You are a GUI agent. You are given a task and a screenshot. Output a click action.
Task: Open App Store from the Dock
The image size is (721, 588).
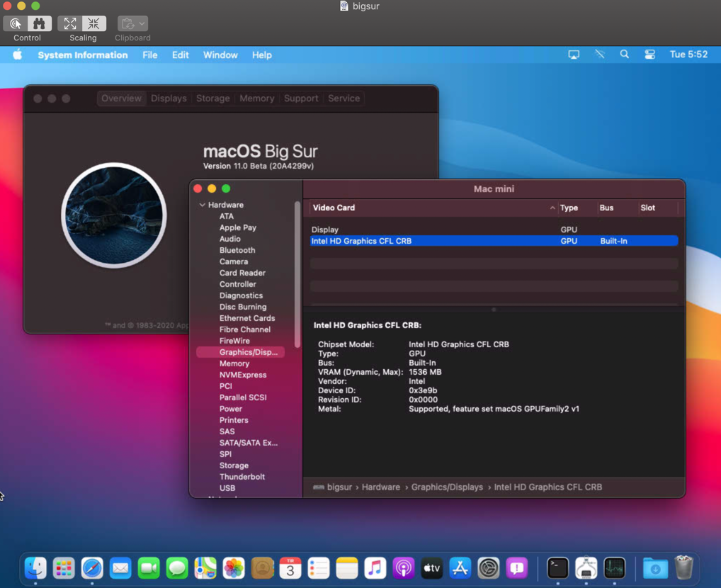(x=460, y=568)
